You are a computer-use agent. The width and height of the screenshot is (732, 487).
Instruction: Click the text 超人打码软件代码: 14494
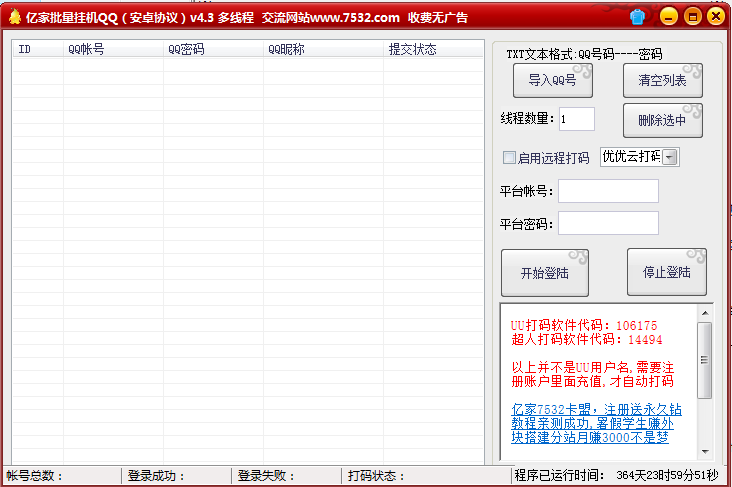coord(587,339)
